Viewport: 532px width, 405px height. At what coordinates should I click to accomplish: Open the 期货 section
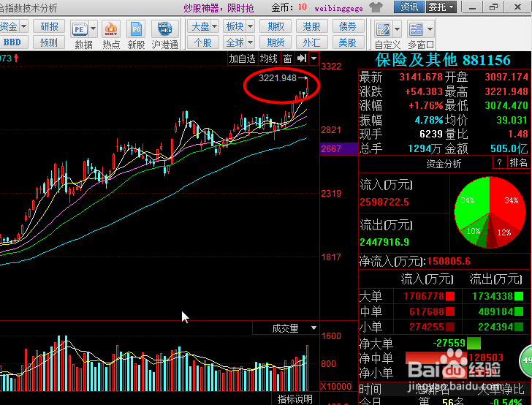coord(275,42)
